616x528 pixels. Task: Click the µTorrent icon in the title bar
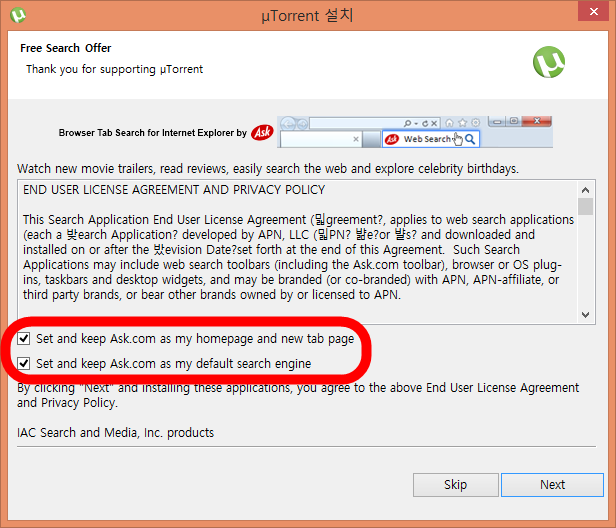[x=18, y=15]
